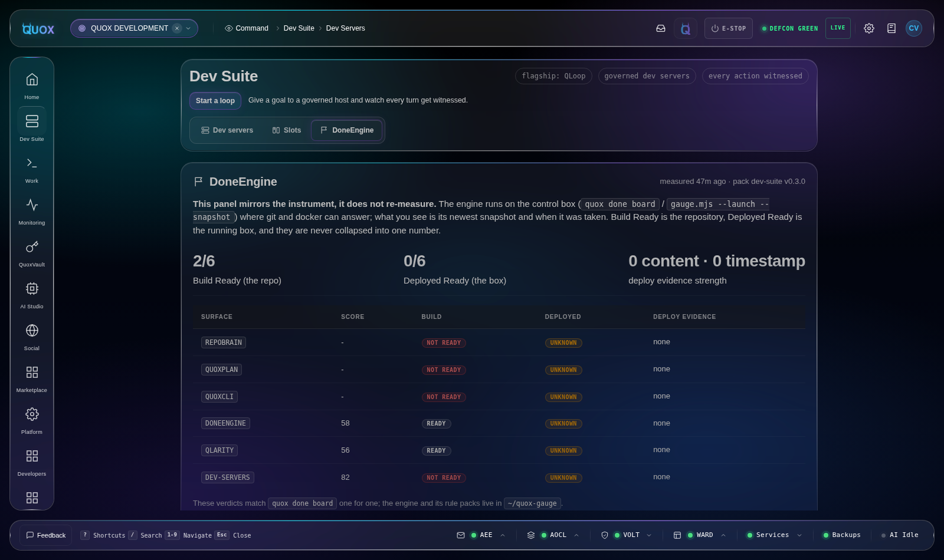Open the Q assistant icon

(686, 28)
